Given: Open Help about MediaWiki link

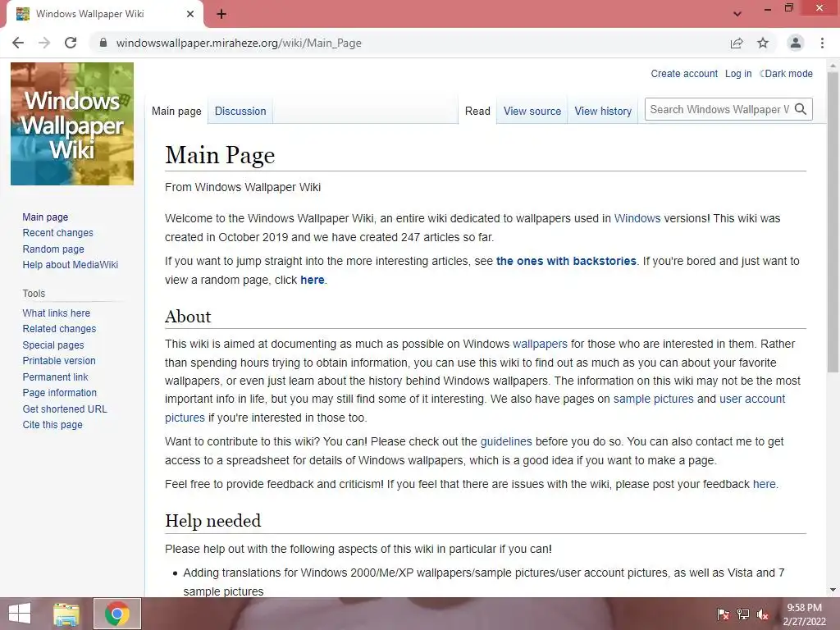Looking at the screenshot, I should pos(71,265).
